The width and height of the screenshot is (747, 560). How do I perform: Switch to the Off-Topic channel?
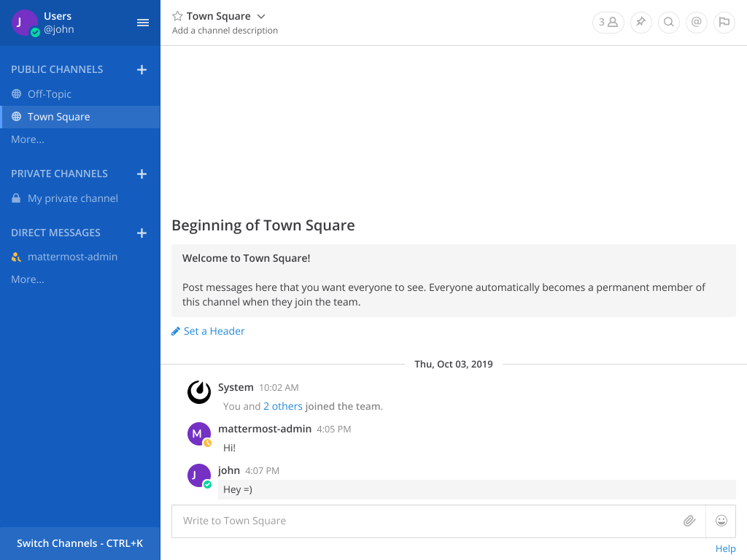click(x=50, y=94)
